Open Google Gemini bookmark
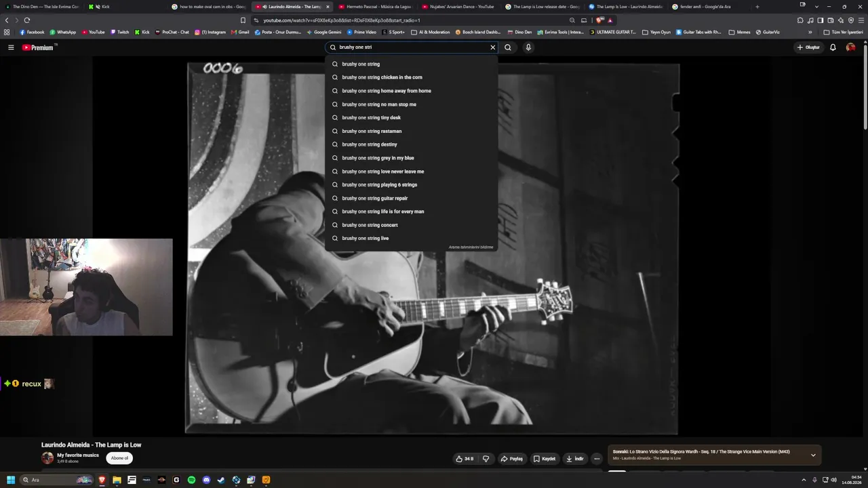The width and height of the screenshot is (868, 488). click(324, 32)
